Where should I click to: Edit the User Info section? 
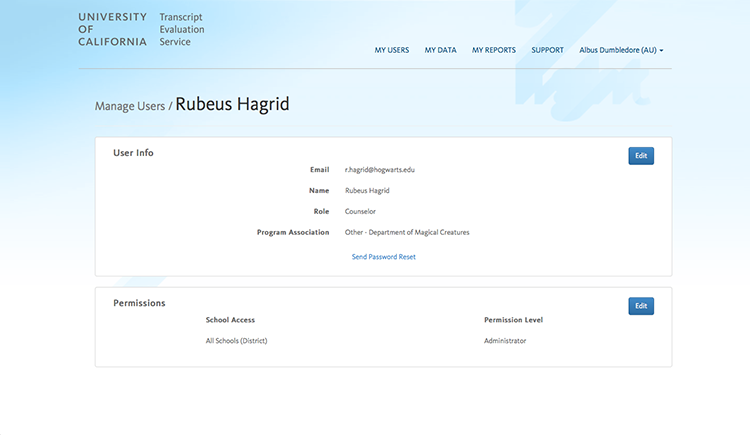[x=640, y=156]
